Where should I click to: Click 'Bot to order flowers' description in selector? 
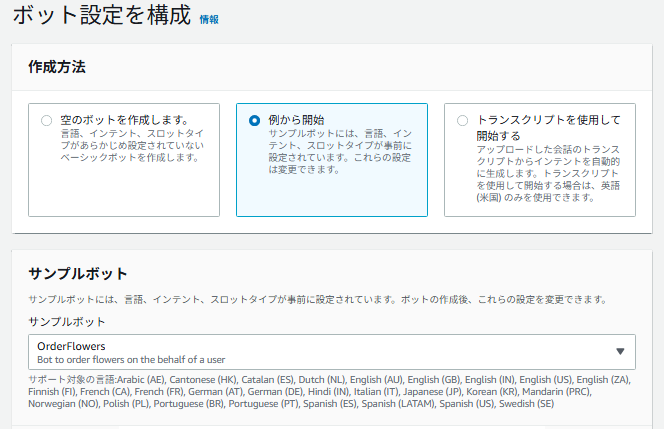129,358
